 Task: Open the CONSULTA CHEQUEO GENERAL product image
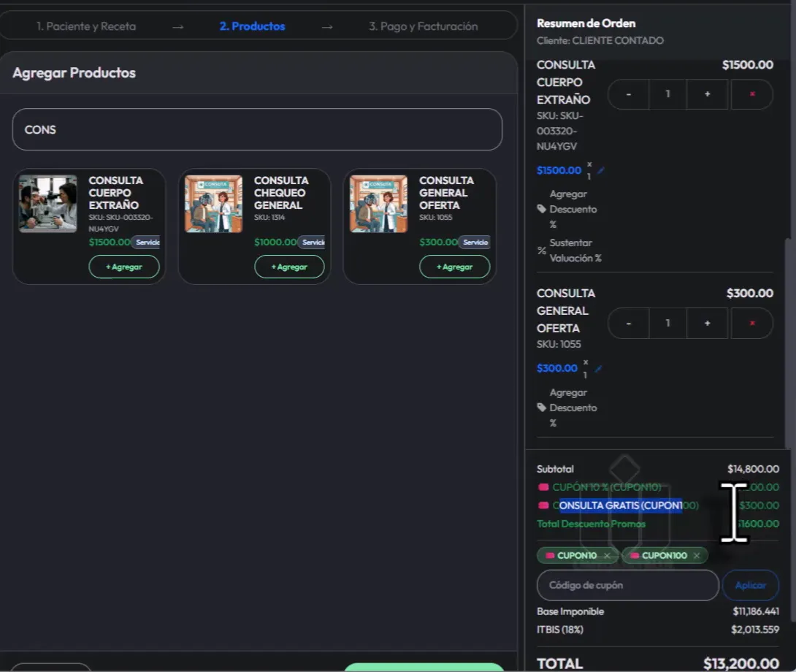[x=214, y=204]
